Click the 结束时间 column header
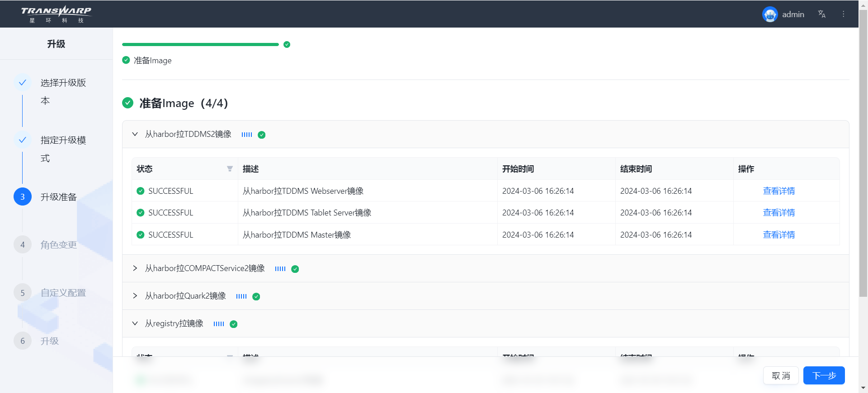Viewport: 868px width, 393px height. click(675, 168)
